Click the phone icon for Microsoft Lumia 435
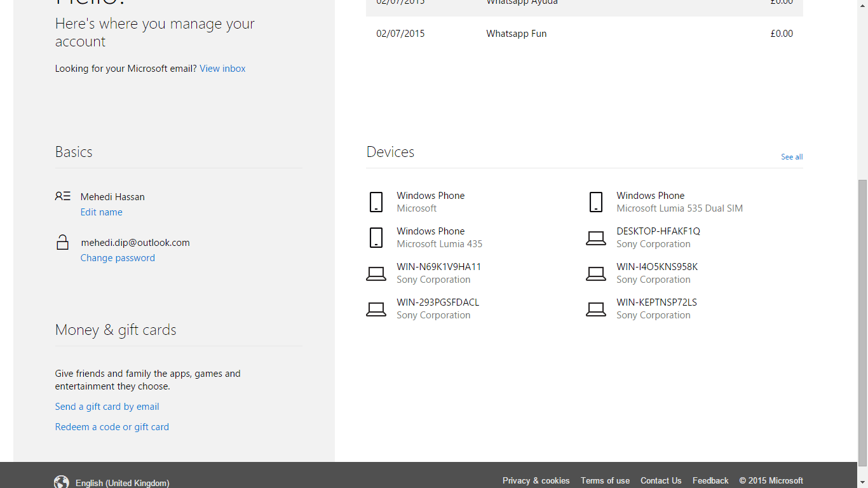This screenshot has height=488, width=868. [376, 238]
